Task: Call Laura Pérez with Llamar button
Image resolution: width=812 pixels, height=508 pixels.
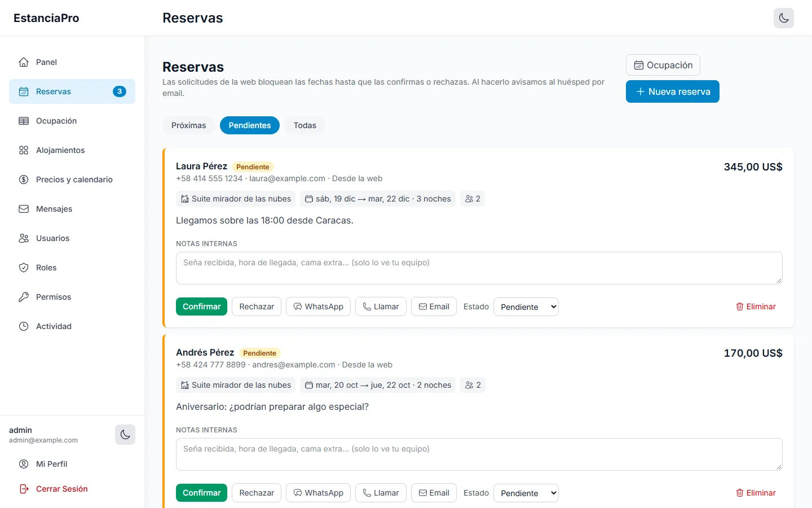Action: (381, 306)
